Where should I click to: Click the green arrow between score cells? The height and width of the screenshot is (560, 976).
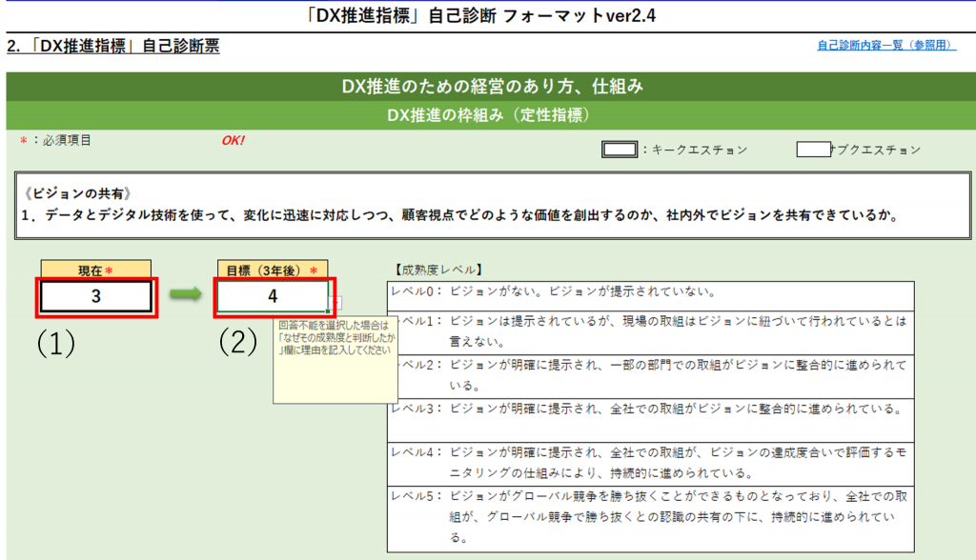[187, 296]
